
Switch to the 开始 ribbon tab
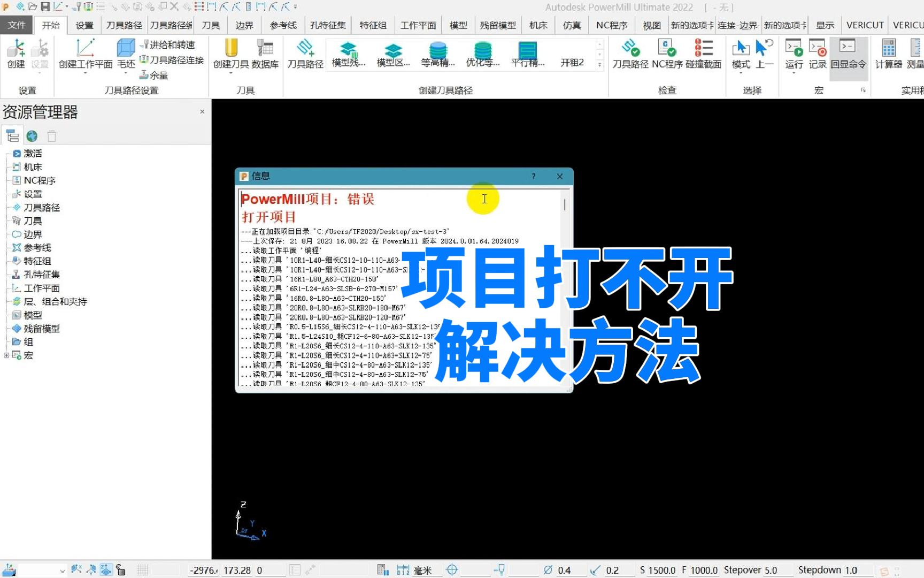point(51,25)
